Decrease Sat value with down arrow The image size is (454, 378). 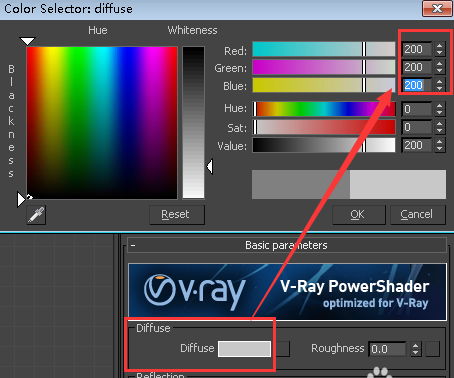point(440,131)
